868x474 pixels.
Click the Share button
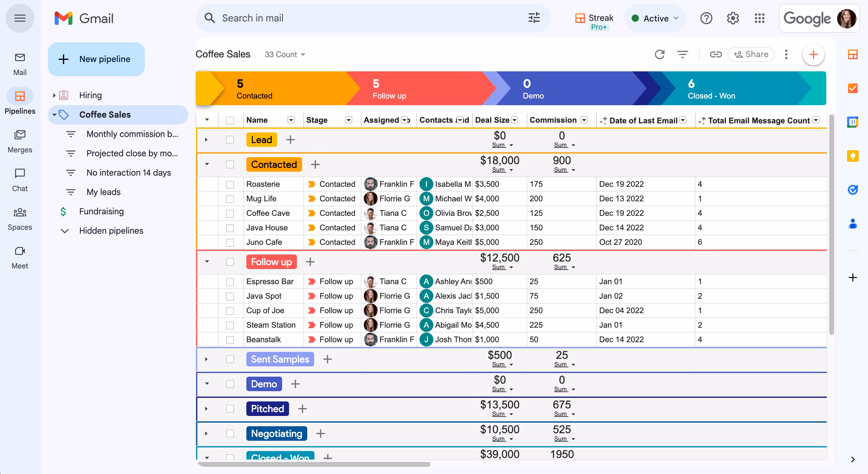[751, 54]
